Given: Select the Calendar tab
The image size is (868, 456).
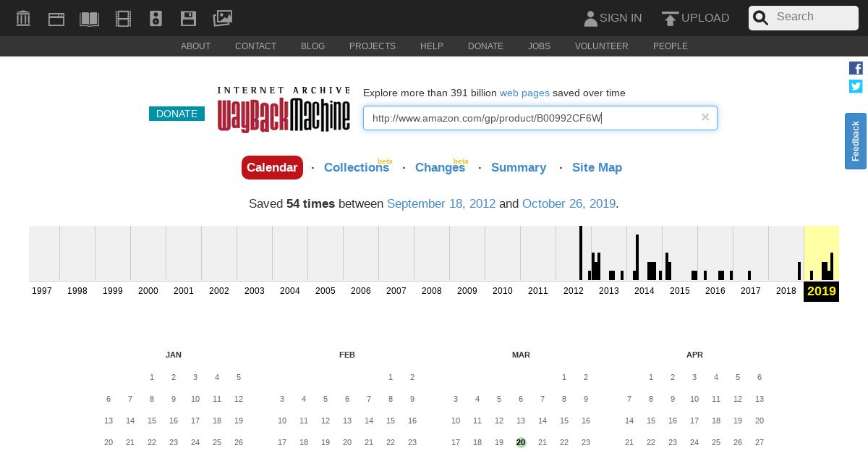Looking at the screenshot, I should pyautogui.click(x=272, y=167).
